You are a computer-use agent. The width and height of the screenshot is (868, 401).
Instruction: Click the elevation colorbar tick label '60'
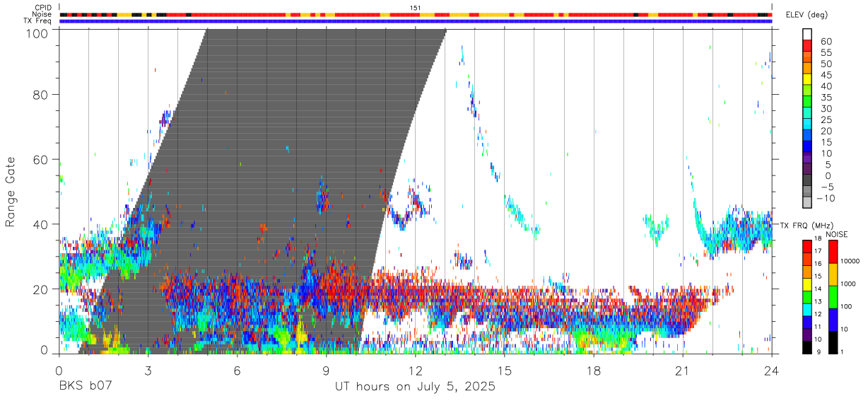point(826,42)
